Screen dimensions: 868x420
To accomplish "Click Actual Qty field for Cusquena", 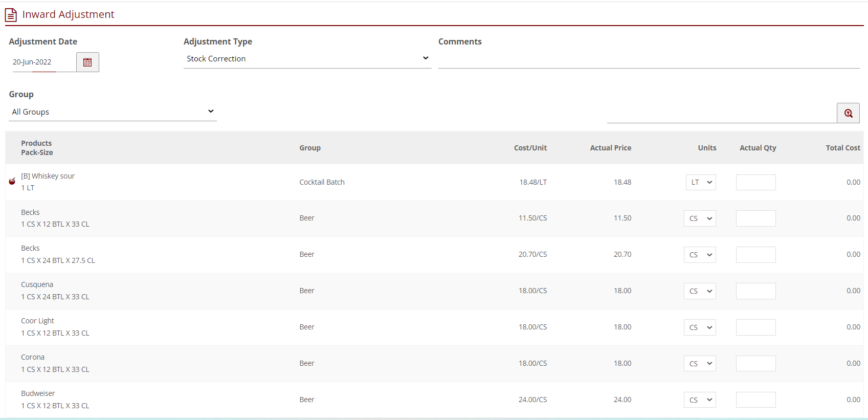I will pyautogui.click(x=755, y=291).
